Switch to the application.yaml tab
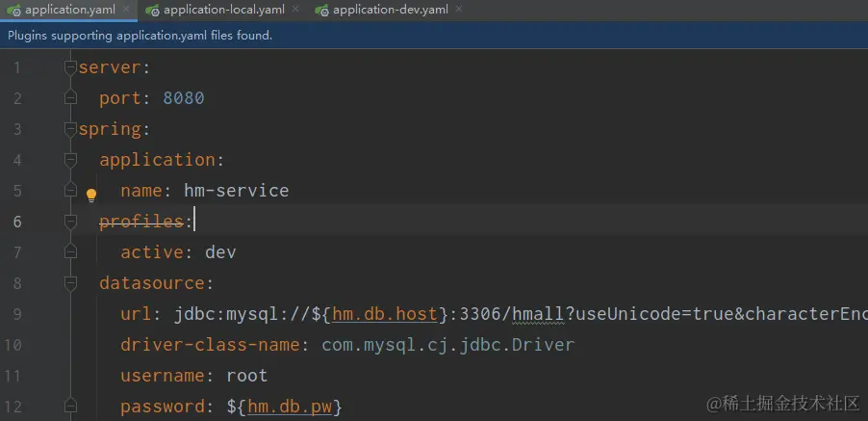Image resolution: width=868 pixels, height=421 pixels. click(69, 10)
